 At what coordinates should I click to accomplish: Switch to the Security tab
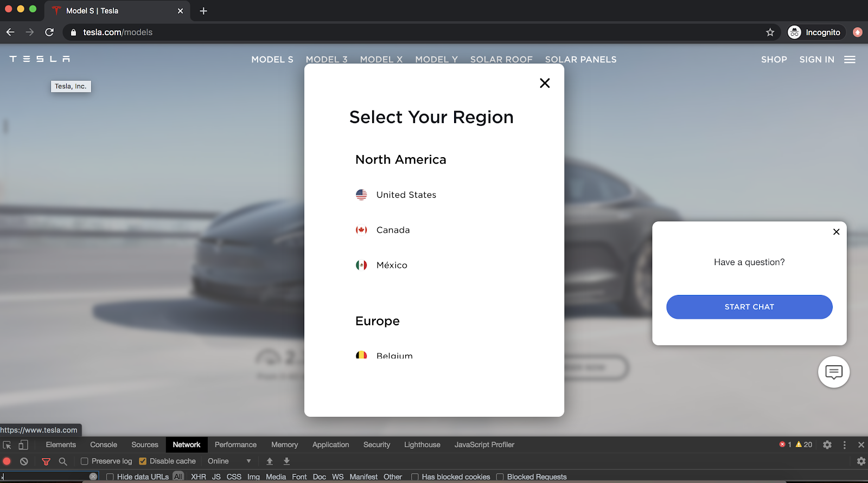coord(376,445)
